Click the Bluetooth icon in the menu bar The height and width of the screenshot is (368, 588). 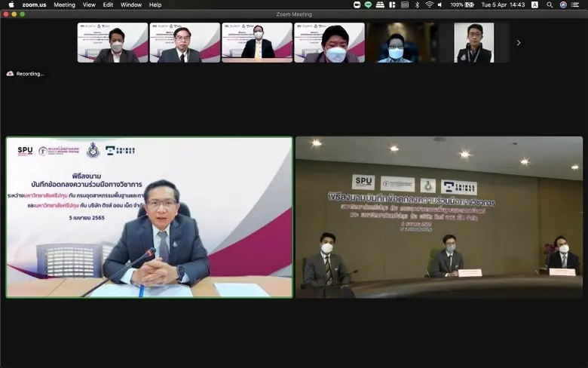[x=416, y=5]
